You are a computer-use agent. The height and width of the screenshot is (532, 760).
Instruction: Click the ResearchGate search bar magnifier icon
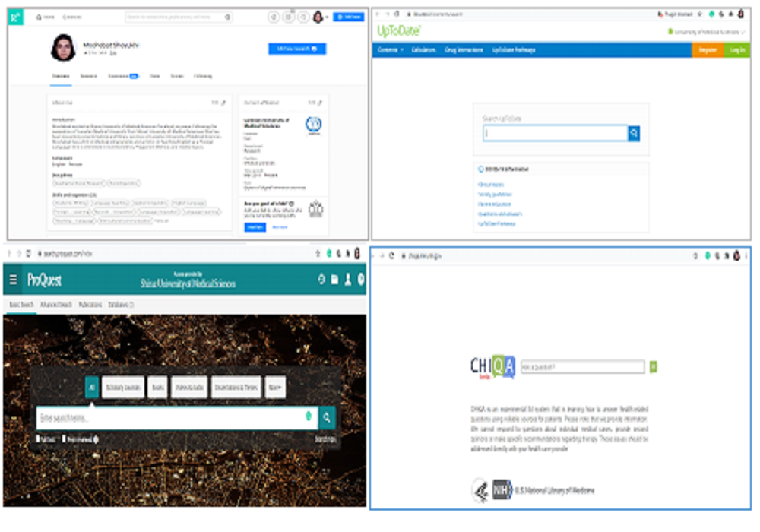point(226,17)
